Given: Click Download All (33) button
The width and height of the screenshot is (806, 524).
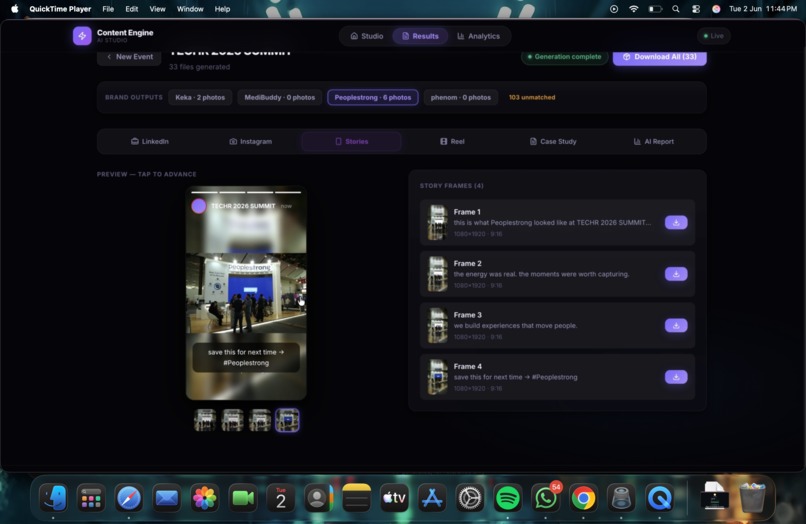Looking at the screenshot, I should [x=660, y=57].
